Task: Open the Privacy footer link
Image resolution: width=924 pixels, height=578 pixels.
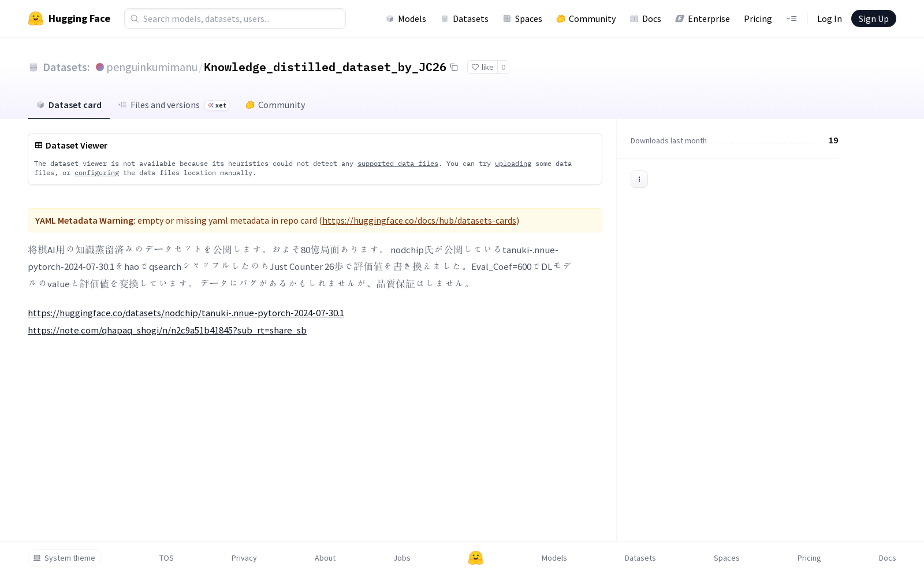Action: [244, 558]
